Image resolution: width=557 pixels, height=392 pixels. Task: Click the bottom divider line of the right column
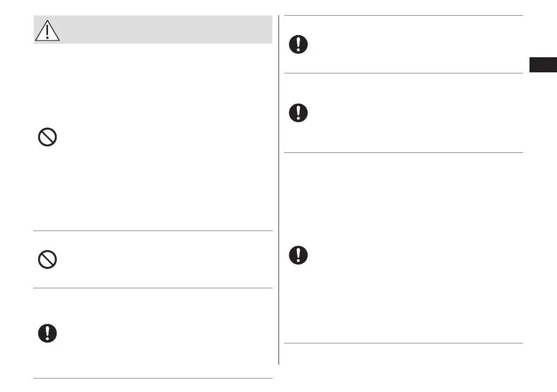403,343
